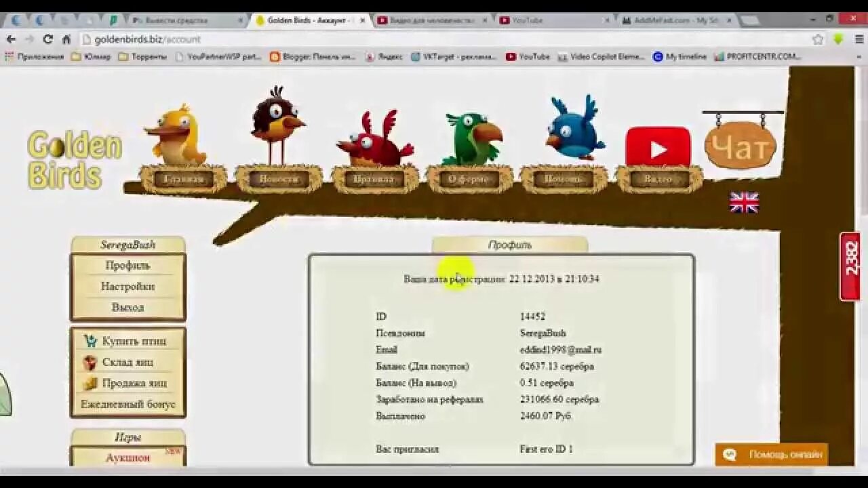Open the Видео nest menu button

pyautogui.click(x=658, y=180)
